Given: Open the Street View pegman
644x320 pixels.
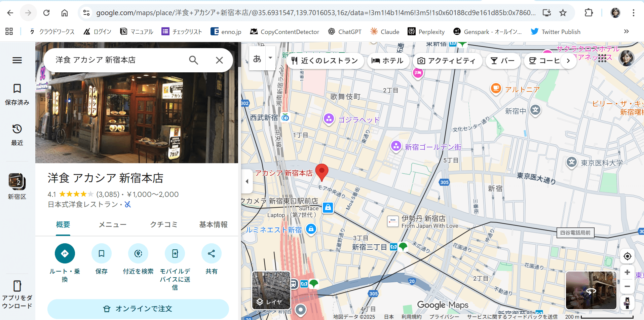Looking at the screenshot, I should [627, 303].
